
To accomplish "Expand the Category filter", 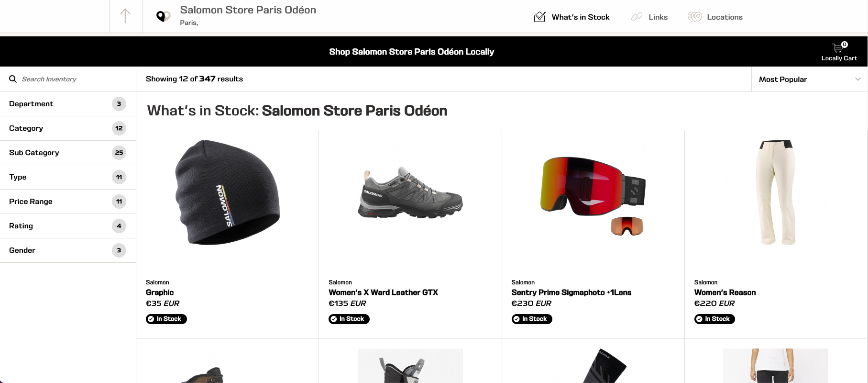I will point(68,128).
